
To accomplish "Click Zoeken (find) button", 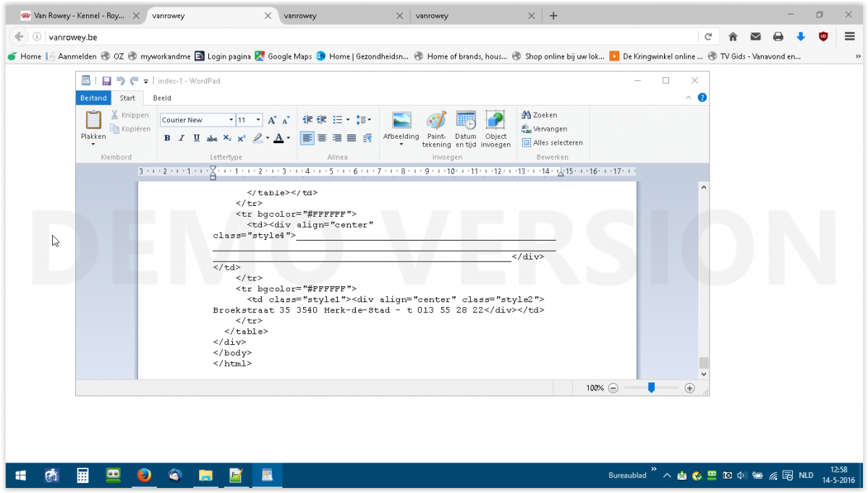I will pos(540,115).
